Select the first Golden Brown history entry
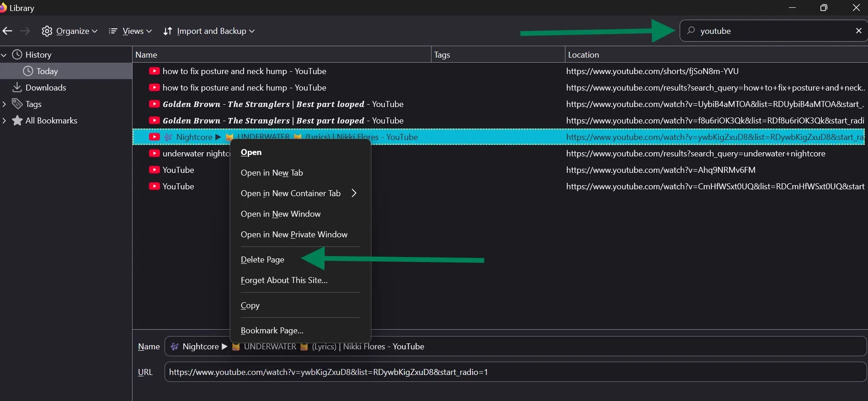Screen dimensions: 868x401 (x=498, y=104)
